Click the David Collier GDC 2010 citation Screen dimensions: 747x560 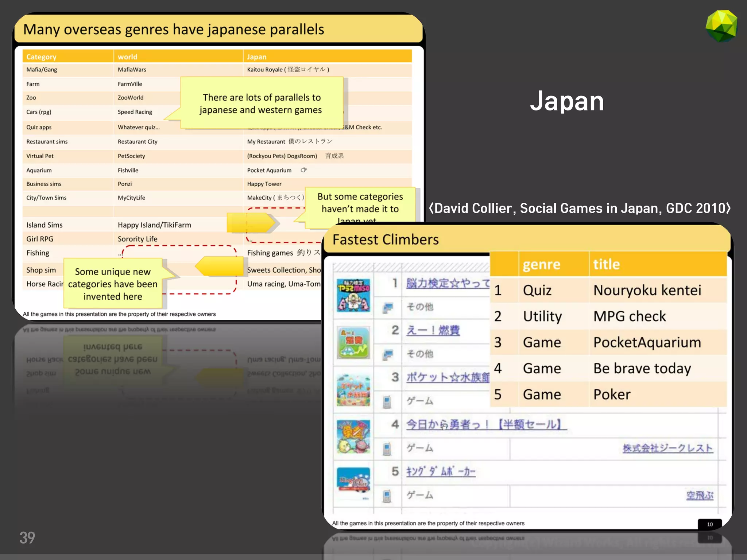(580, 208)
